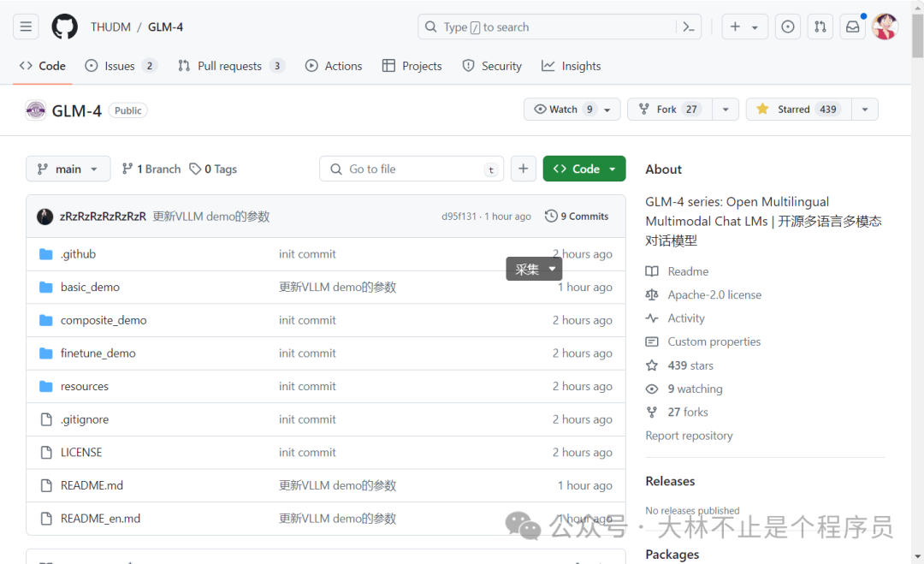Open the 采集 dropdown overlay button
This screenshot has height=564, width=924.
[534, 270]
